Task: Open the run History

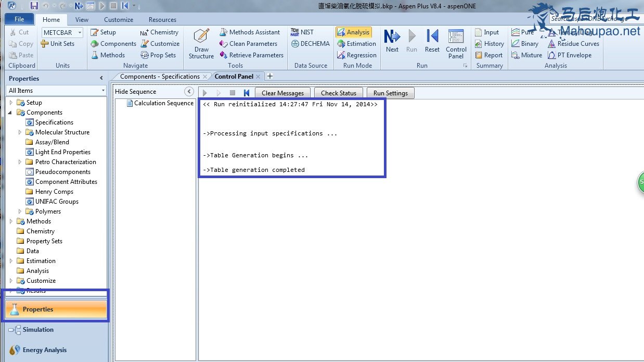Action: coord(489,44)
